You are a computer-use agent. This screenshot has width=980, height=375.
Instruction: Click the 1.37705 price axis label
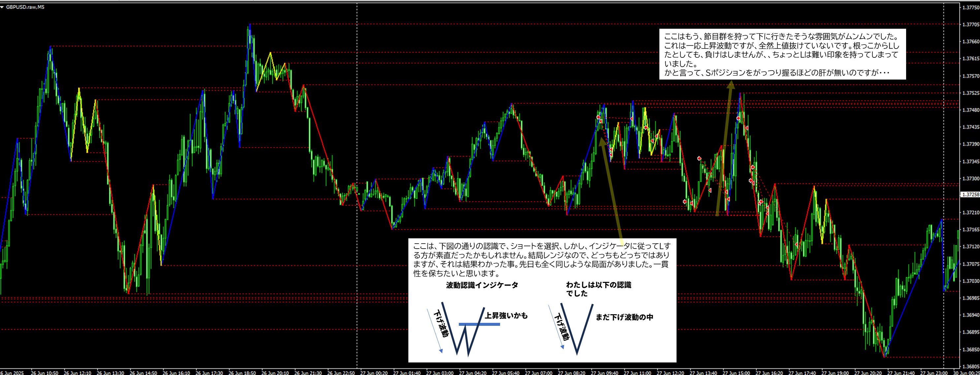pos(970,24)
